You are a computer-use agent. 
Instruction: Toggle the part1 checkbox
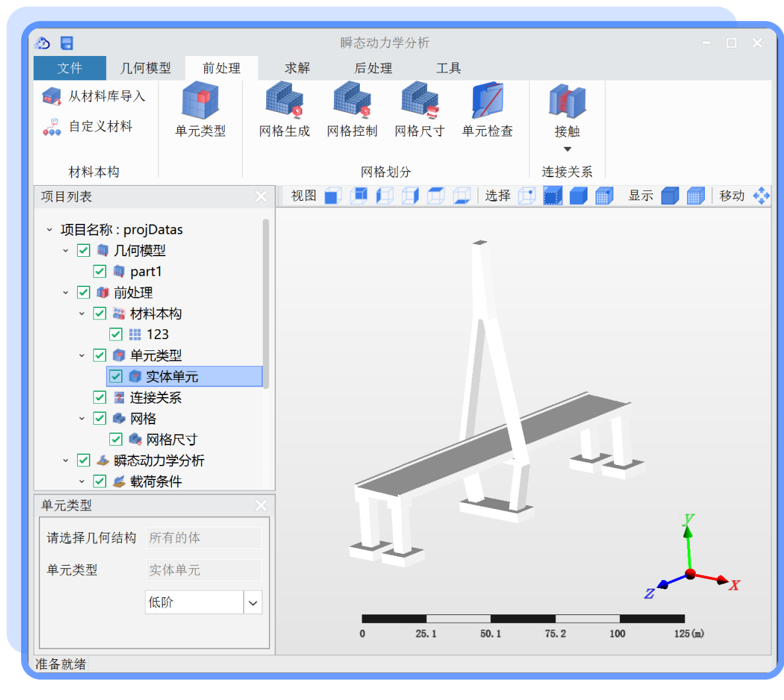[x=99, y=271]
